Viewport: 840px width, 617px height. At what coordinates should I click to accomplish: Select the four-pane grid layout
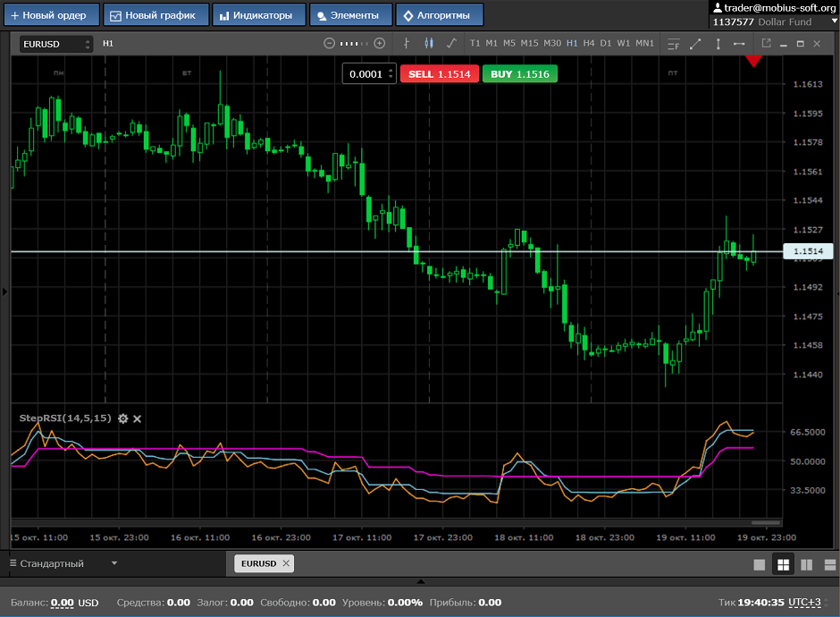(783, 564)
